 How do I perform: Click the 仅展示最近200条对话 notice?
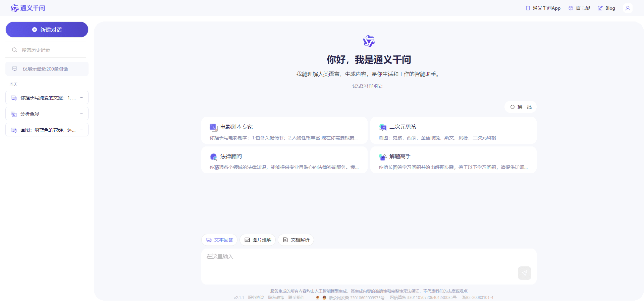coord(47,69)
